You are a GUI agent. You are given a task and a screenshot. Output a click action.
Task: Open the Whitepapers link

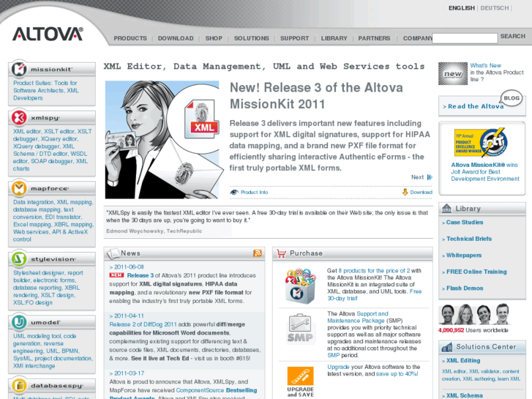click(x=464, y=256)
